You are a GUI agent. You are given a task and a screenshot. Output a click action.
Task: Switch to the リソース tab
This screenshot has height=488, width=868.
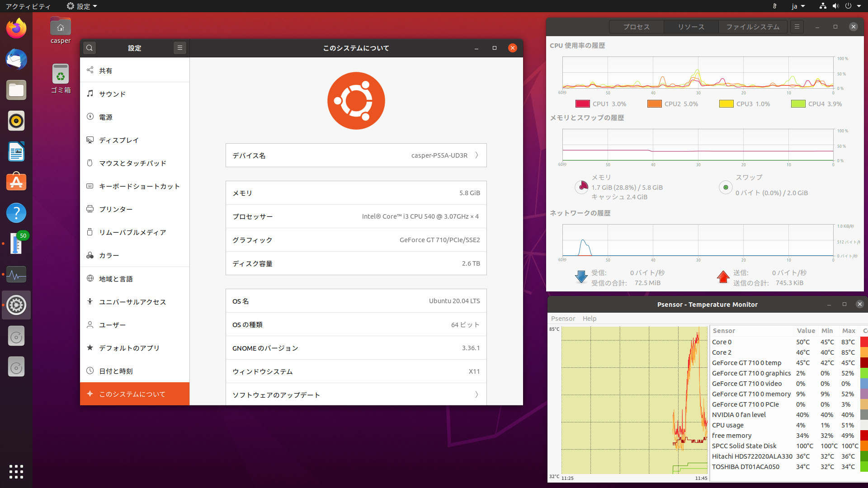tap(691, 27)
